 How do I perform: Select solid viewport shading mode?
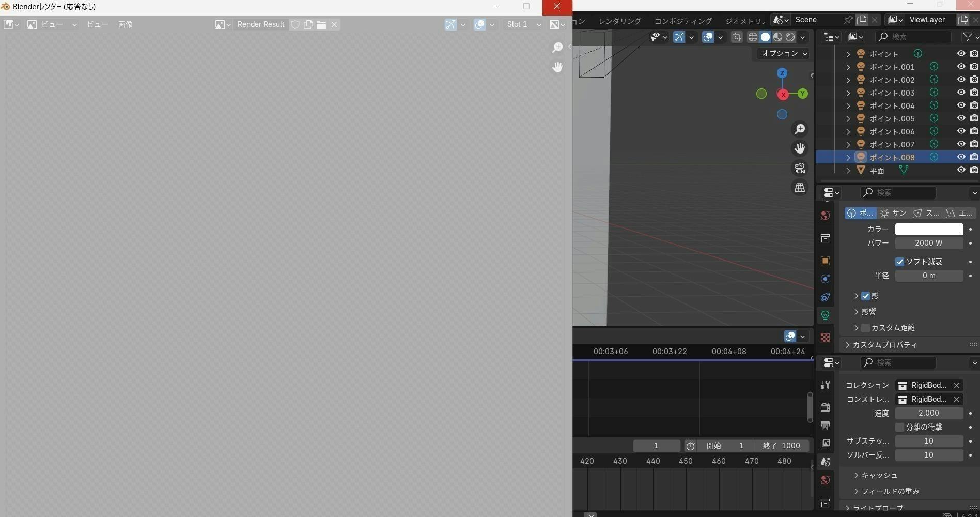coord(765,37)
